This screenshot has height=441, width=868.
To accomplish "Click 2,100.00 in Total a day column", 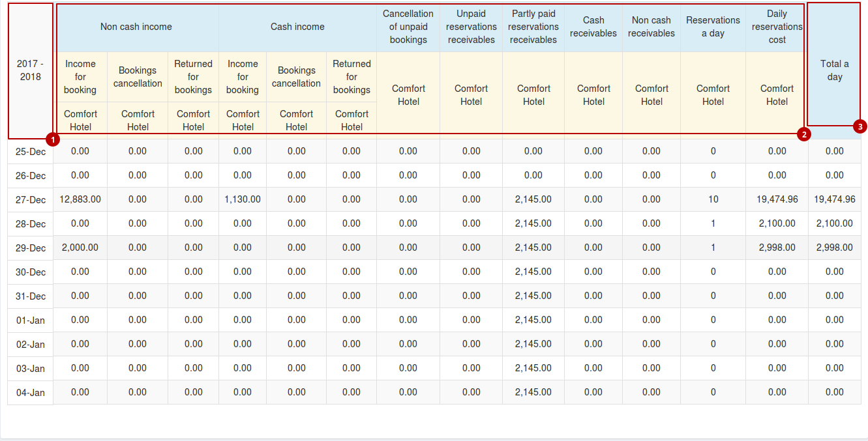I will click(x=835, y=223).
